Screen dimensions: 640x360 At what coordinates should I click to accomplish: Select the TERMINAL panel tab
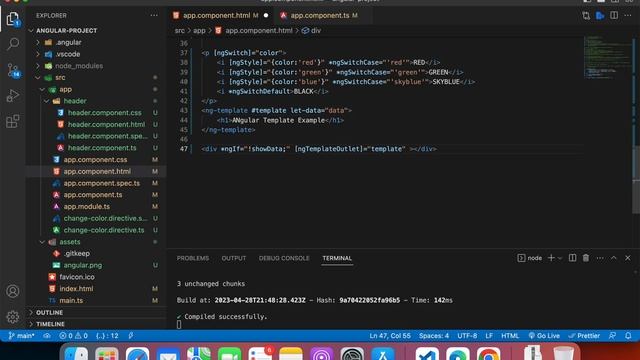[337, 258]
